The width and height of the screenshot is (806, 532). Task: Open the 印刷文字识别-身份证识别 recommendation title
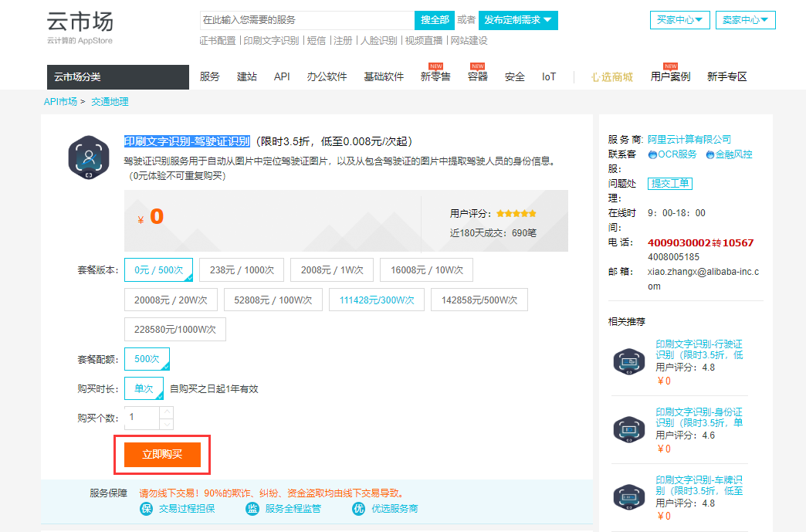pos(699,418)
